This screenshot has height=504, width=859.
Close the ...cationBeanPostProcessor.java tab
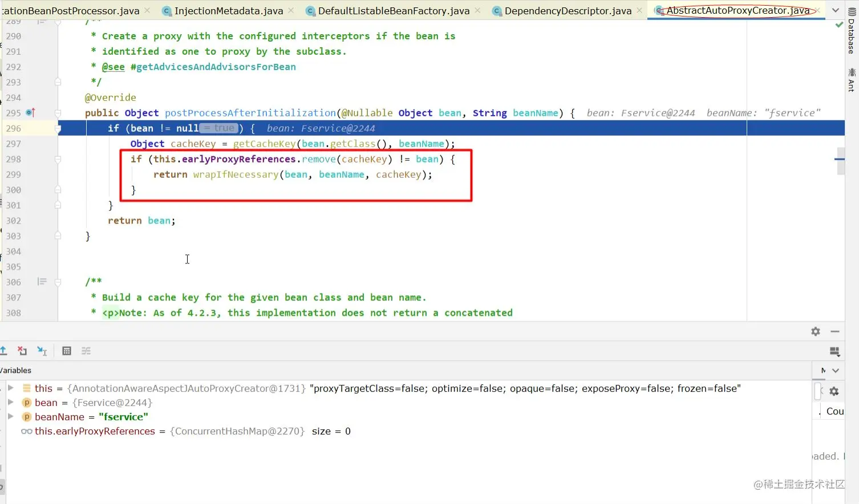pyautogui.click(x=148, y=10)
